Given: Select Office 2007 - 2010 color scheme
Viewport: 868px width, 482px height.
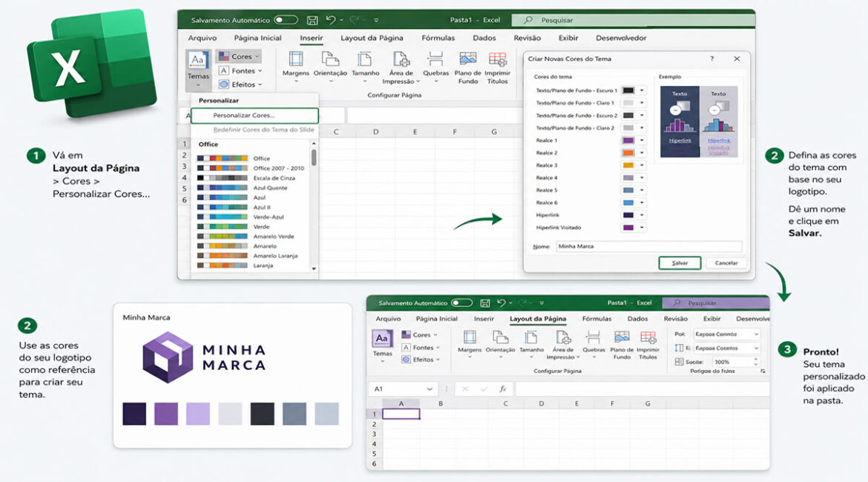Looking at the screenshot, I should (251, 168).
